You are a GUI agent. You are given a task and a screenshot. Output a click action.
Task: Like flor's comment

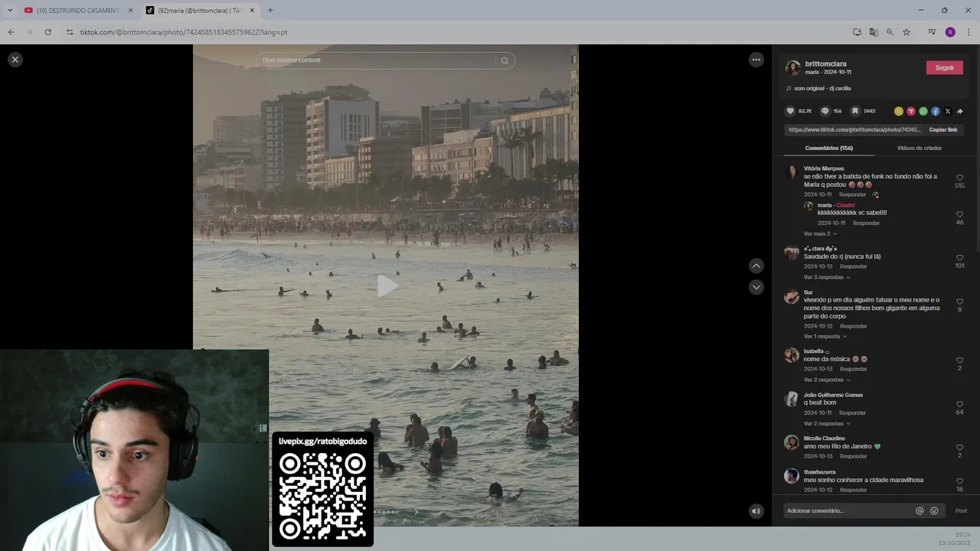pyautogui.click(x=959, y=302)
